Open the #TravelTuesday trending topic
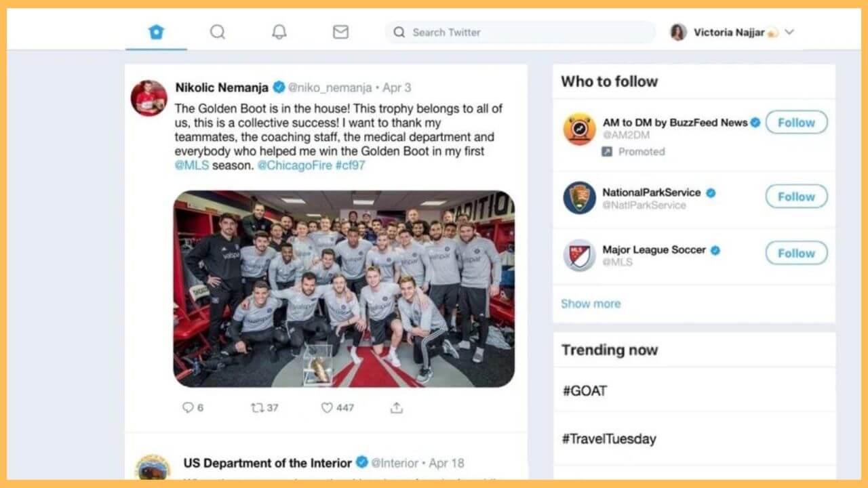The height and width of the screenshot is (488, 868). (x=608, y=439)
